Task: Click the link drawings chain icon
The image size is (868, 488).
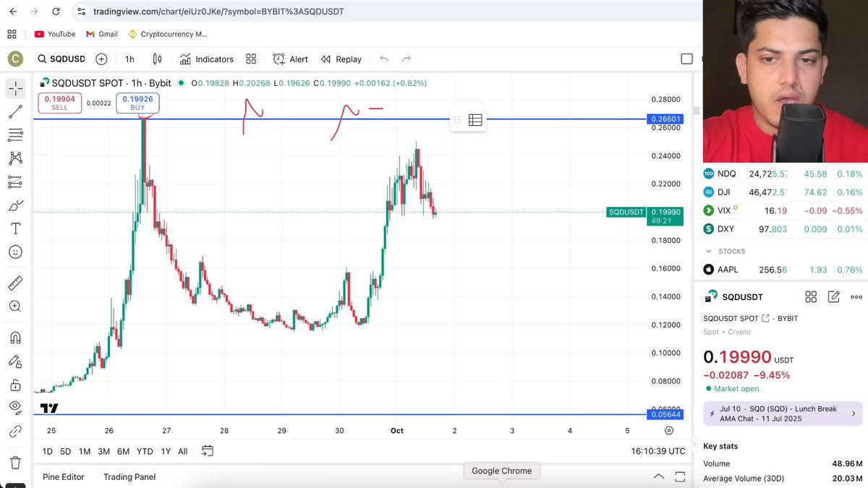Action: [15, 432]
